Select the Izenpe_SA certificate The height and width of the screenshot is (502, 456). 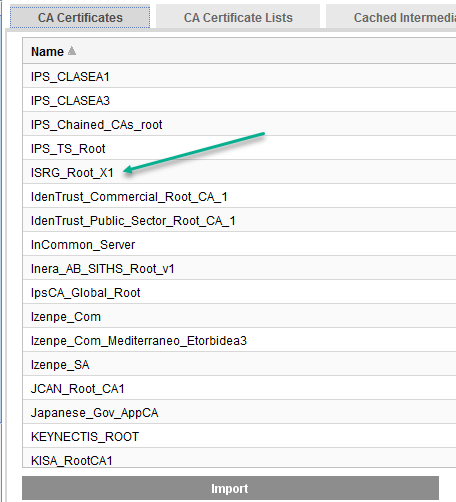point(239,364)
